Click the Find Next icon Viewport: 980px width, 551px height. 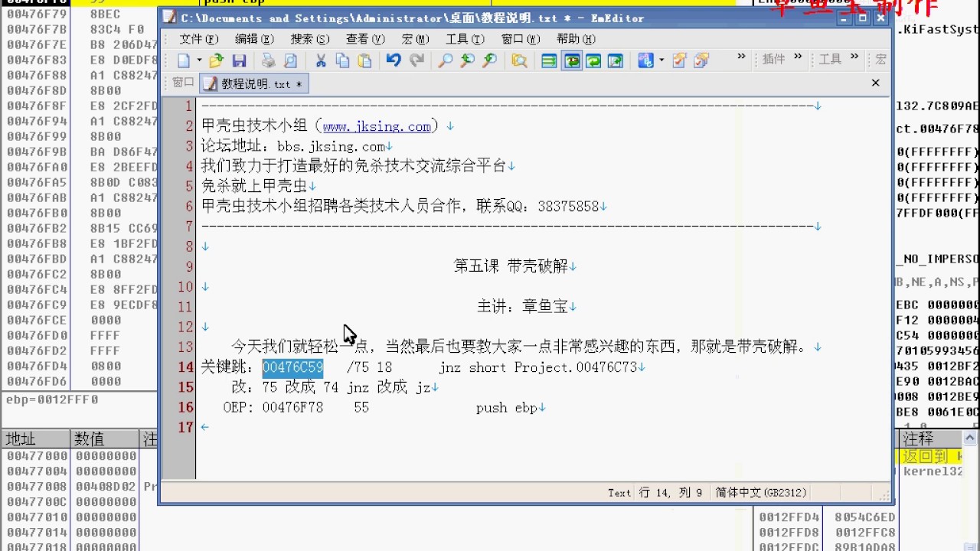(467, 60)
